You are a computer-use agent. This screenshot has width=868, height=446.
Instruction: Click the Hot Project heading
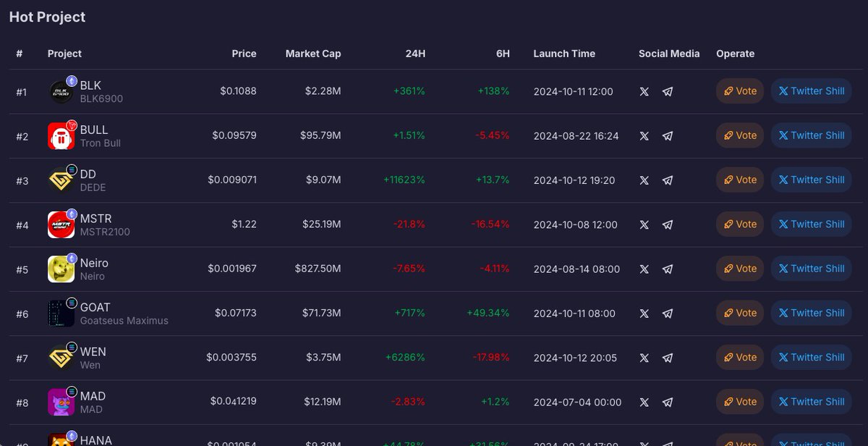coord(47,17)
